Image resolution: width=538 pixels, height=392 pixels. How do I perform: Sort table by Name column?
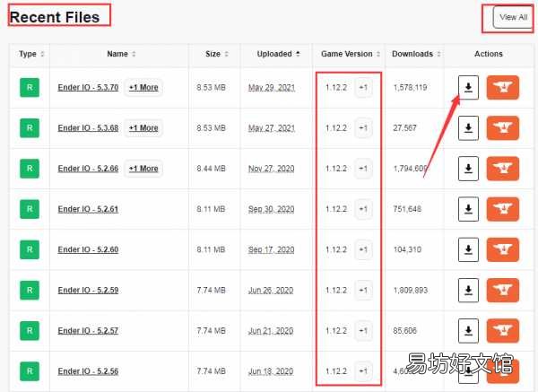pyautogui.click(x=121, y=54)
